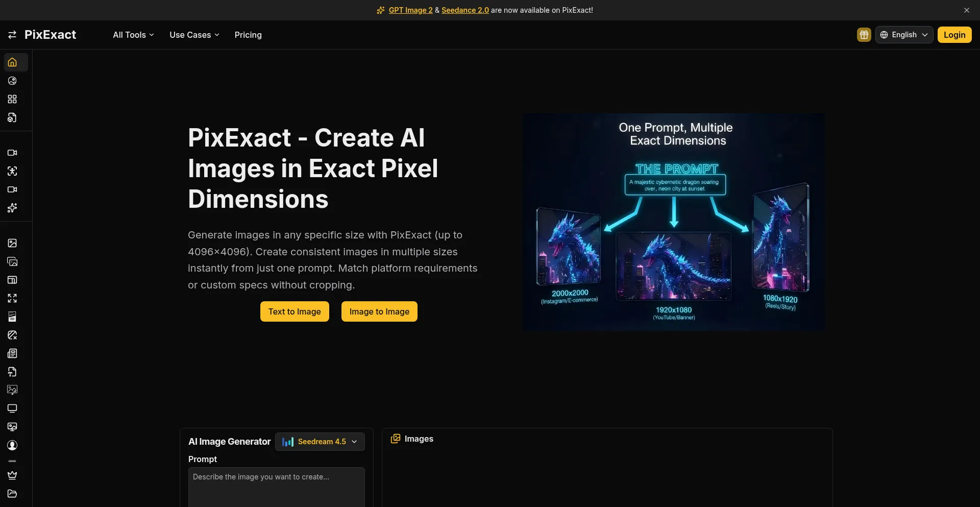Click the AI Image Generator heading
Screen dimensions: 980x507
[x=229, y=442]
